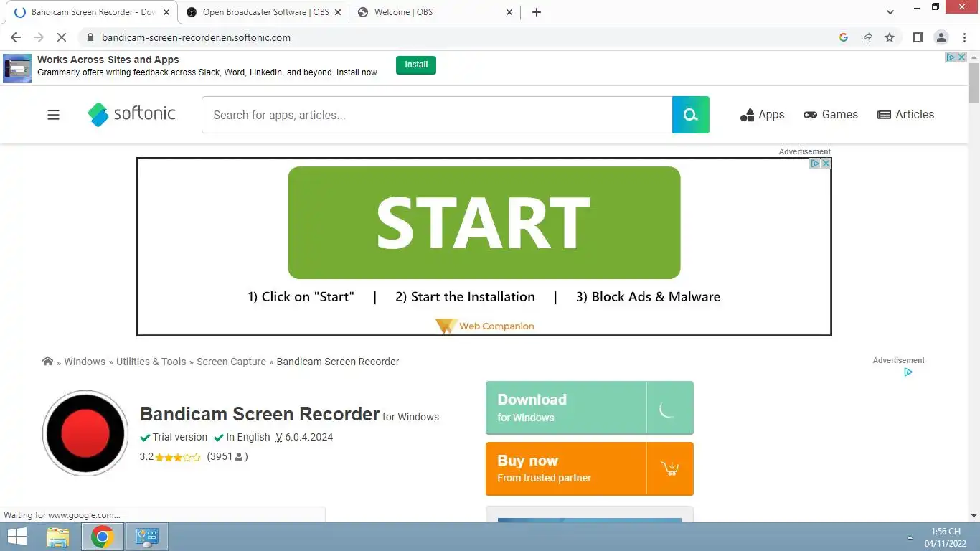Open the Chrome profile avatar
This screenshot has height=551, width=980.
coord(941,37)
